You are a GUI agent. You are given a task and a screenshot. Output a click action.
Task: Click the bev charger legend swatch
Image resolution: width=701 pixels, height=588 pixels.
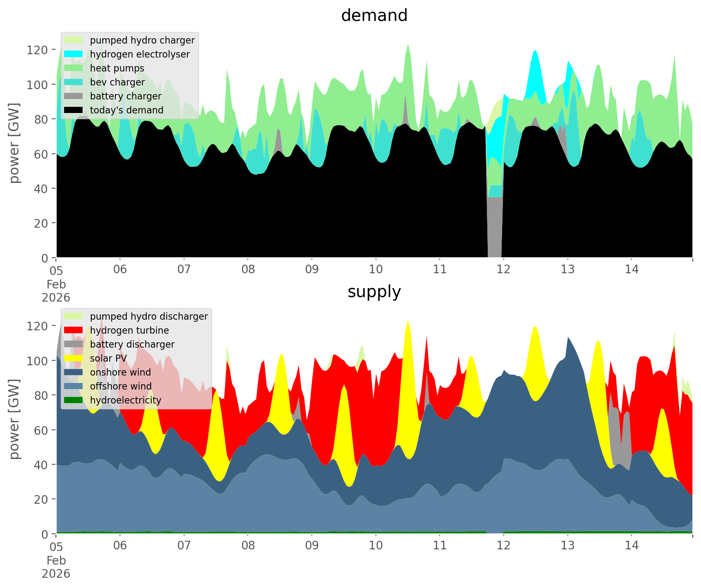point(74,82)
